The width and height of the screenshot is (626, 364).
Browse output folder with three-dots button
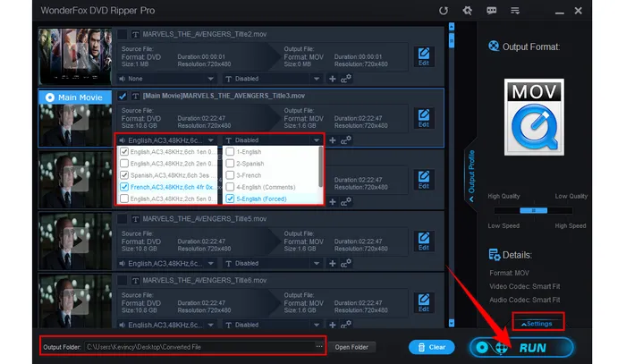point(319,346)
